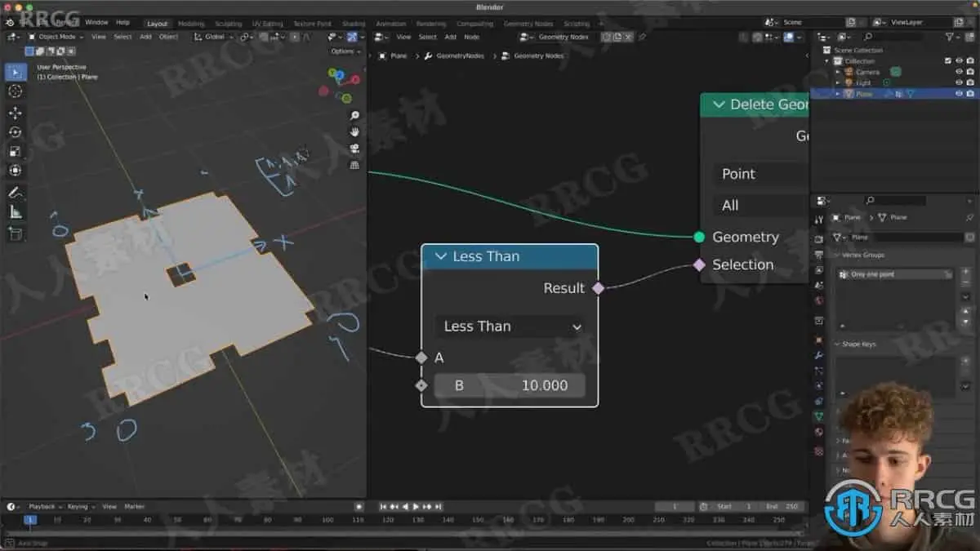Jump to timeline end frame button
This screenshot has height=551, width=980.
(x=439, y=507)
